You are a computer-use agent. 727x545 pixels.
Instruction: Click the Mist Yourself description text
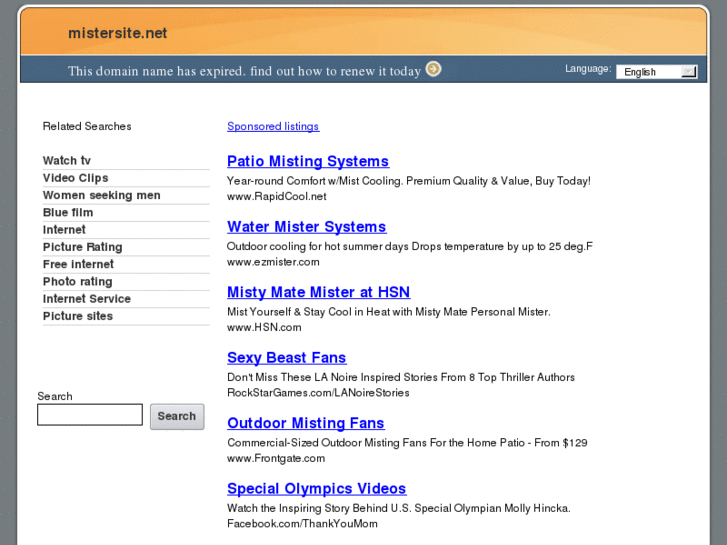coord(389,312)
